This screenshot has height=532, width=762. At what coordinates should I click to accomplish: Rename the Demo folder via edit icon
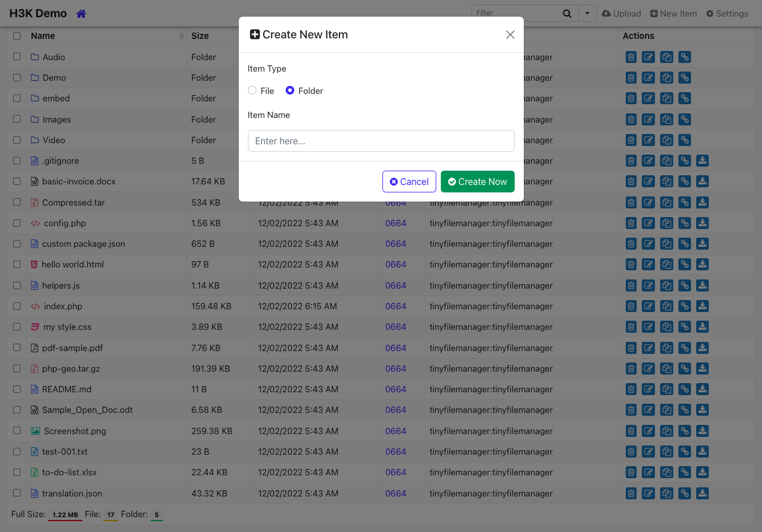(648, 78)
